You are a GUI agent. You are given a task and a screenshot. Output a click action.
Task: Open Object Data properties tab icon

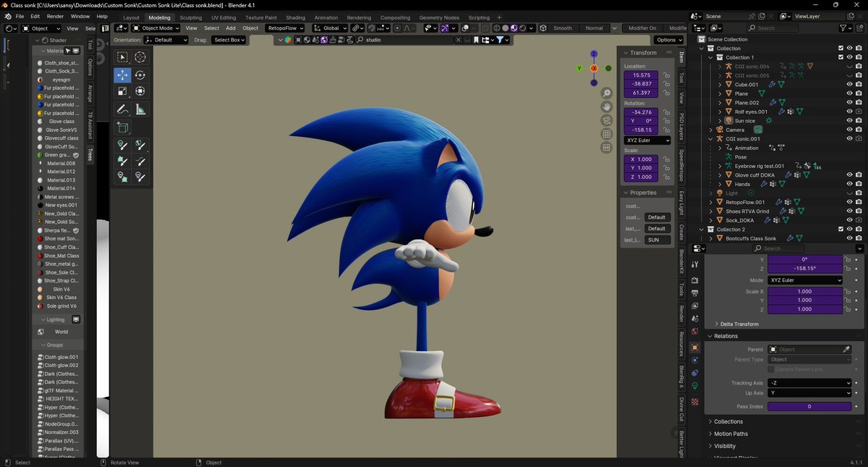click(694, 386)
